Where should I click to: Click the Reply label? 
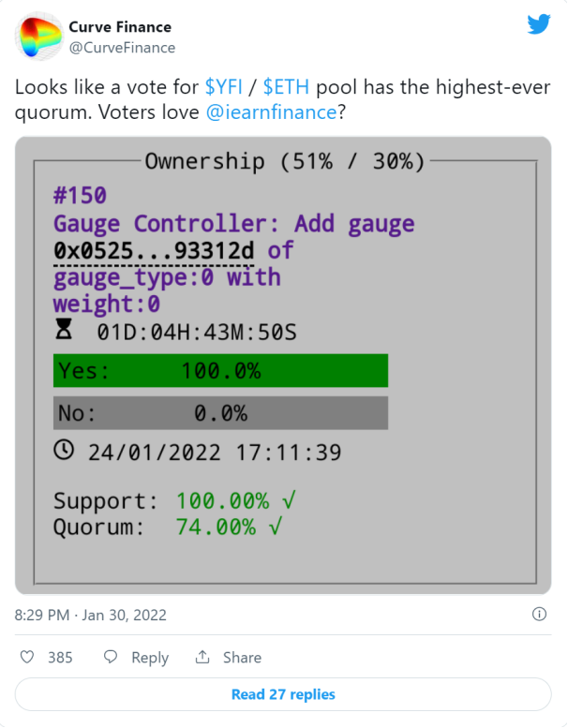coord(150,658)
